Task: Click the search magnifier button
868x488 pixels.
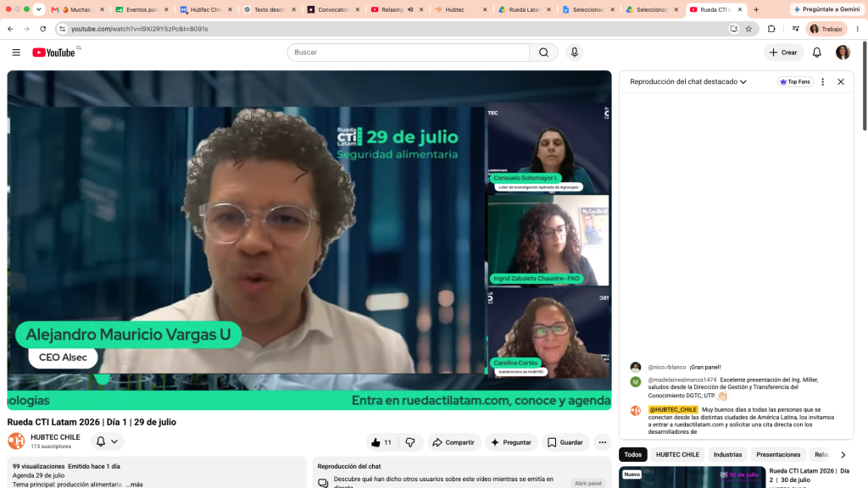Action: [x=543, y=53]
